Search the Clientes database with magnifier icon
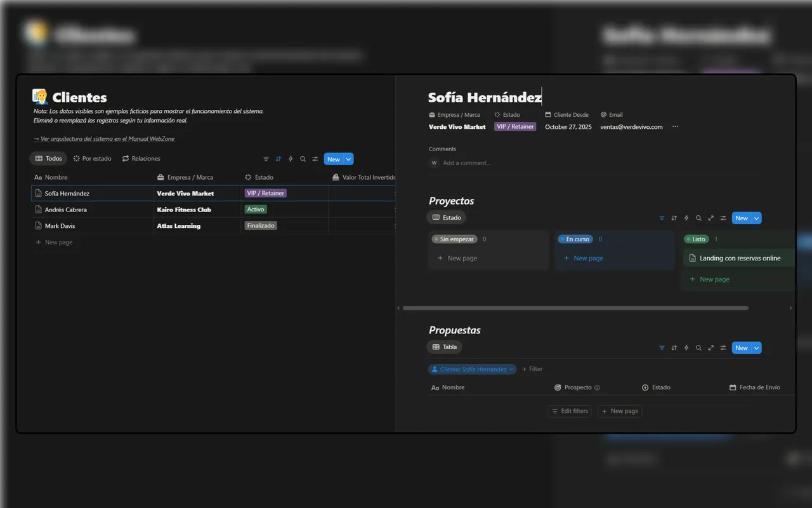 (x=303, y=159)
